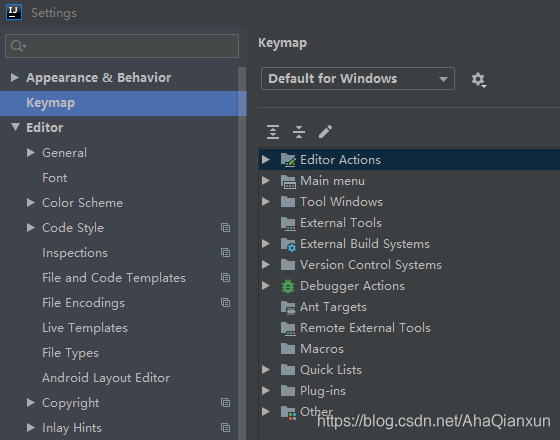Click the Quick Lists folder icon

288,370
